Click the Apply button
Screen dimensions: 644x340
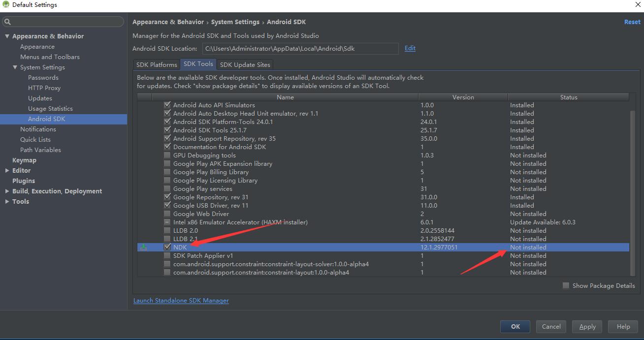587,326
